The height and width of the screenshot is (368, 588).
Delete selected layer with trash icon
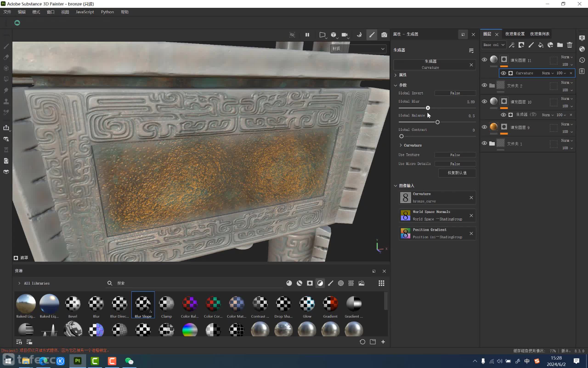pyautogui.click(x=570, y=45)
